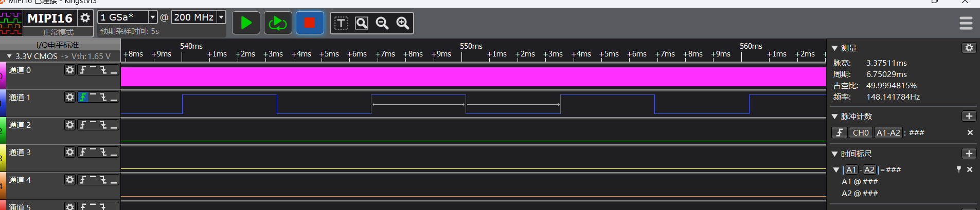Add a new pulse counter with plus

pyautogui.click(x=969, y=116)
